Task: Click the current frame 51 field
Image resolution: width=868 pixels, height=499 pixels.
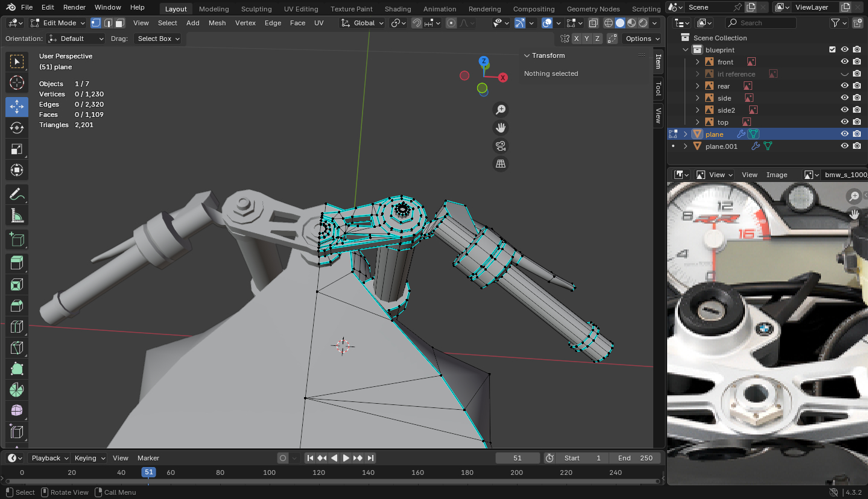Action: 518,458
